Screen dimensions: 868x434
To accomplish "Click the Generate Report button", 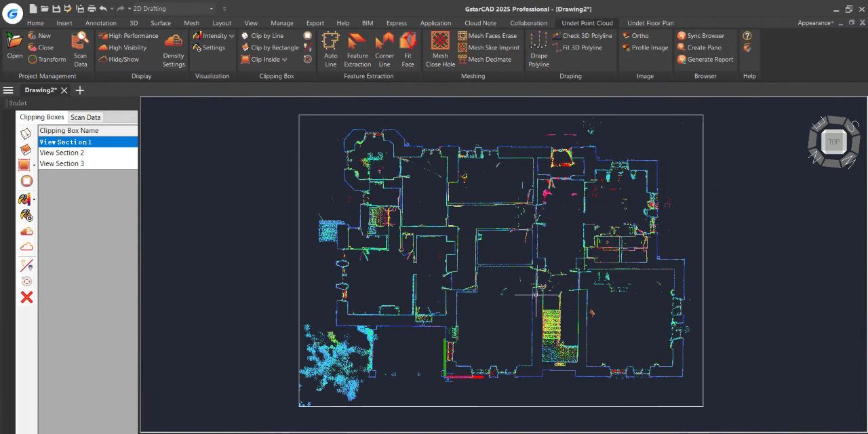I will 705,59.
